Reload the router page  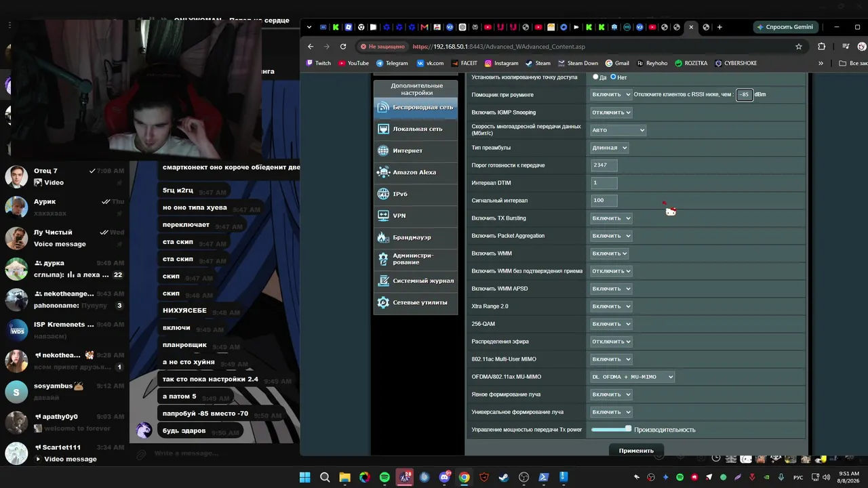(x=343, y=47)
